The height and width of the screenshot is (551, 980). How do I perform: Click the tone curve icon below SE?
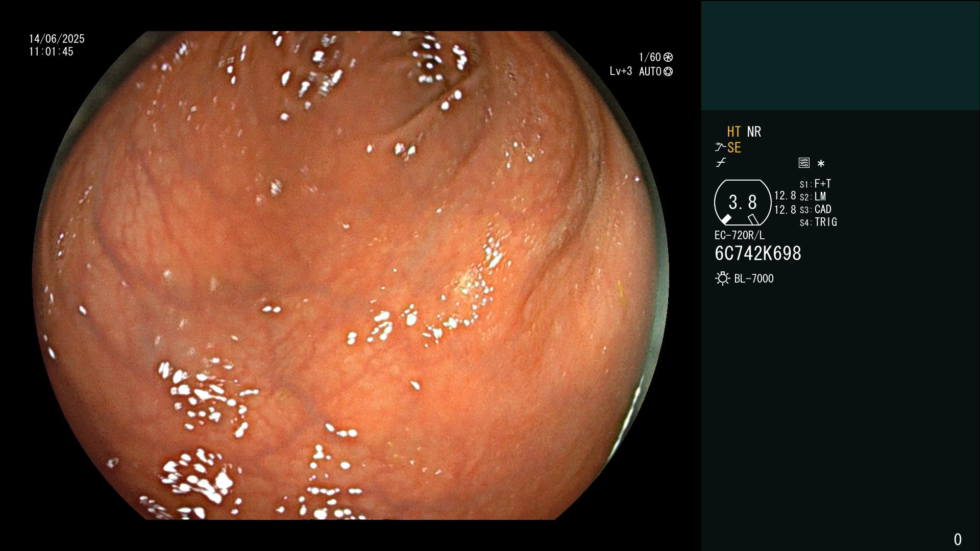point(721,163)
